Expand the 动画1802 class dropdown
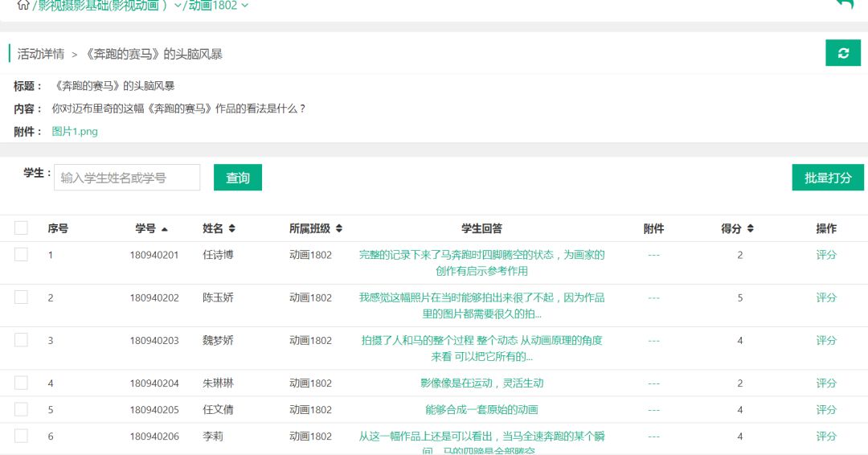The width and height of the screenshot is (868, 455). [x=244, y=6]
